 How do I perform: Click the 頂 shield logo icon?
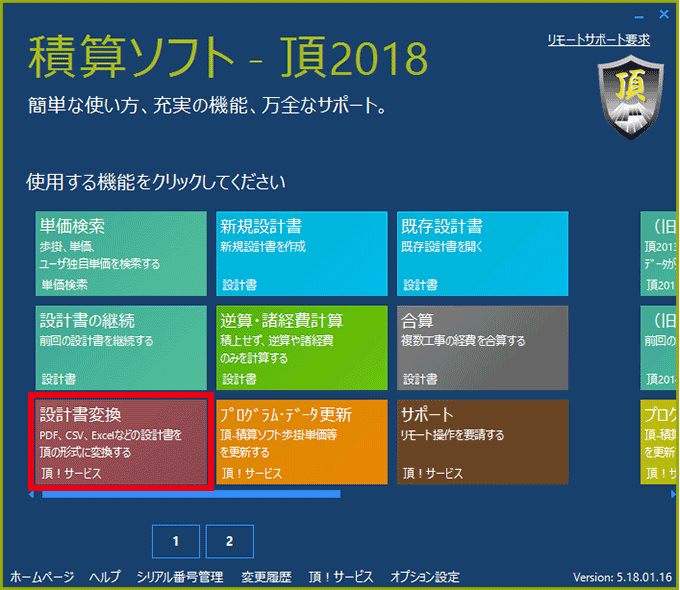click(626, 98)
